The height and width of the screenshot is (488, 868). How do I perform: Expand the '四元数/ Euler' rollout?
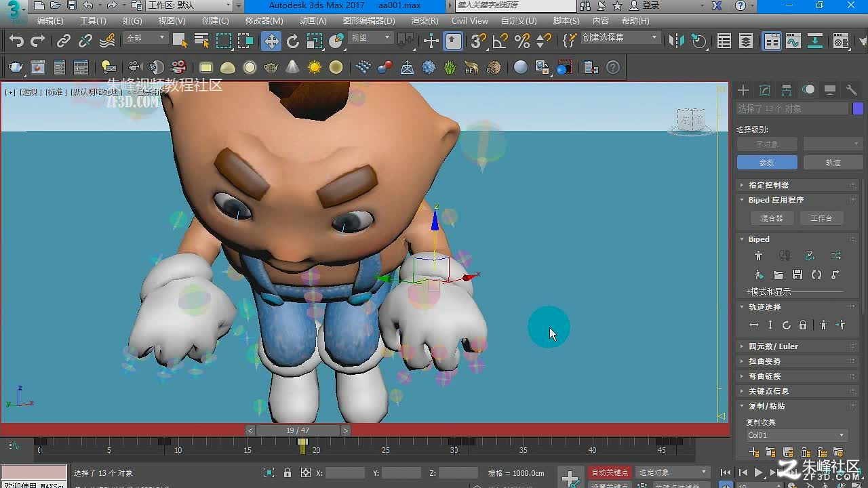coord(797,346)
